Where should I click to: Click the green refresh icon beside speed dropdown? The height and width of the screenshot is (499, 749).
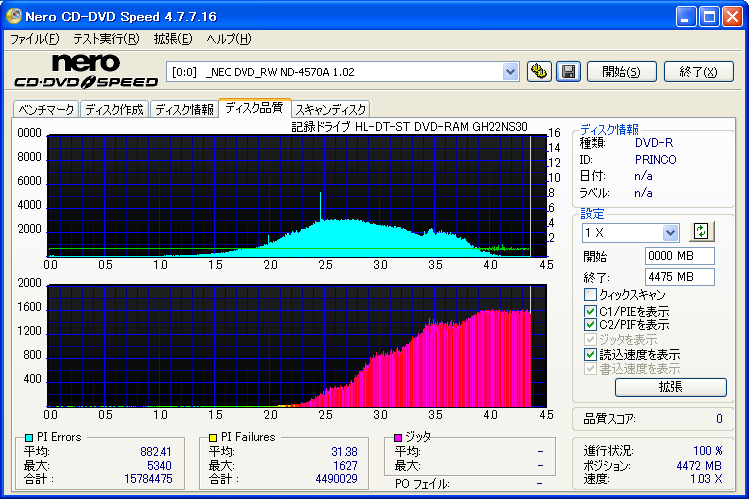pyautogui.click(x=701, y=232)
